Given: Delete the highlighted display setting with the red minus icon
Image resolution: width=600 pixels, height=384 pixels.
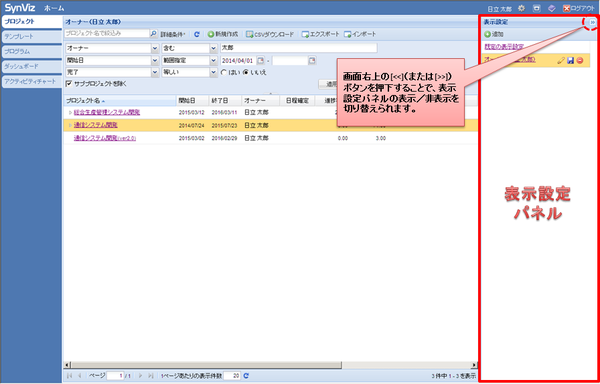Looking at the screenshot, I should tap(580, 60).
